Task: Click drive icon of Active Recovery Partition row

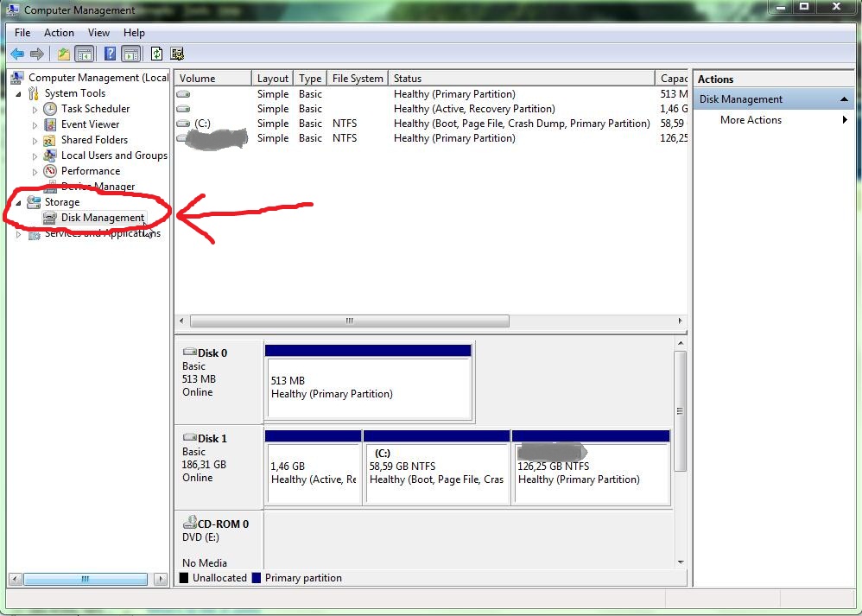Action: click(x=184, y=109)
